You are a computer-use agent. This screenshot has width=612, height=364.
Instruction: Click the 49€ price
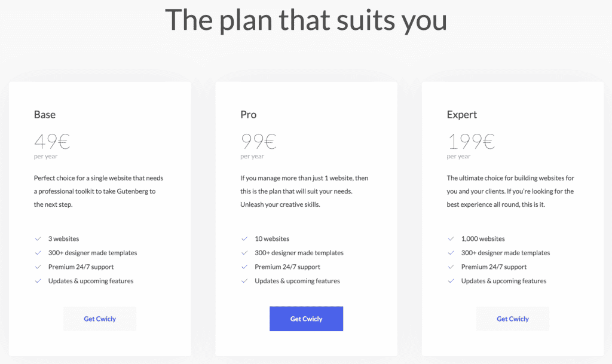point(52,141)
